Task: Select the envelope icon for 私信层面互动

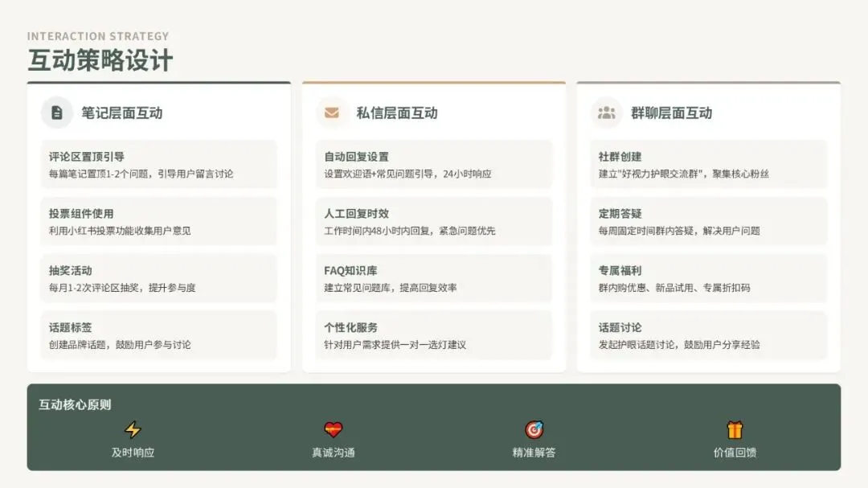Action: [332, 113]
